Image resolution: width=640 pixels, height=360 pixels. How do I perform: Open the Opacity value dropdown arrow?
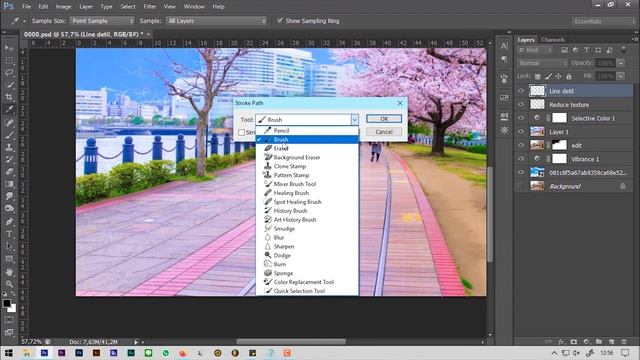(x=620, y=63)
